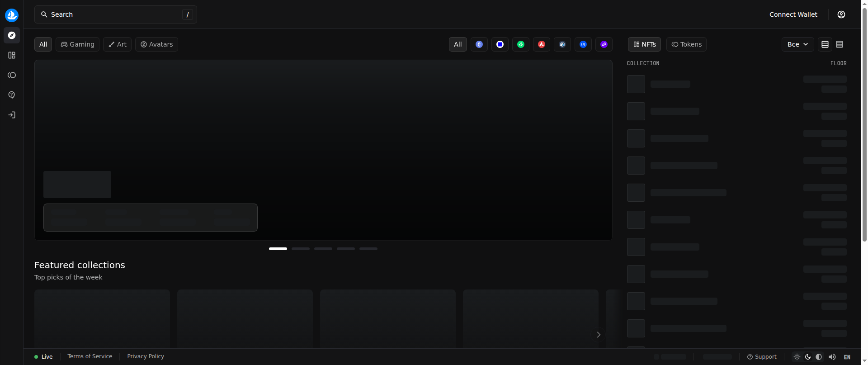Switch to compact table view icon
Viewport: 868px width, 365px height.
[825, 44]
